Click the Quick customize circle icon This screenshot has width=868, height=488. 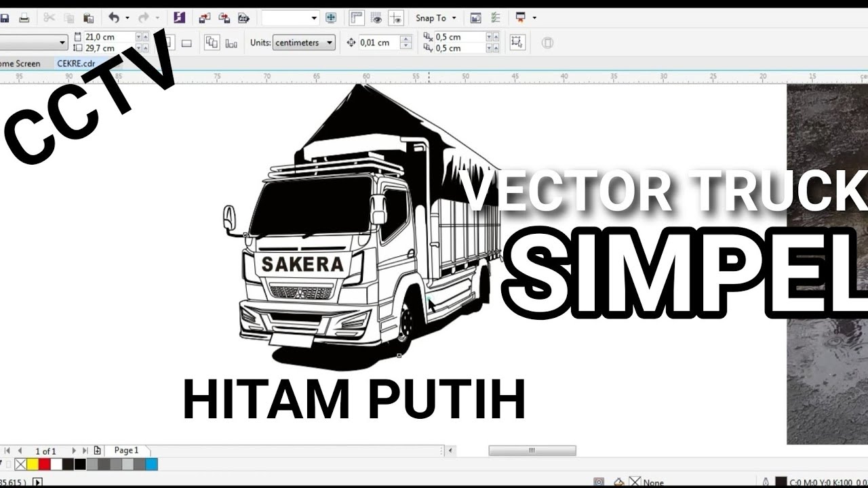point(548,43)
